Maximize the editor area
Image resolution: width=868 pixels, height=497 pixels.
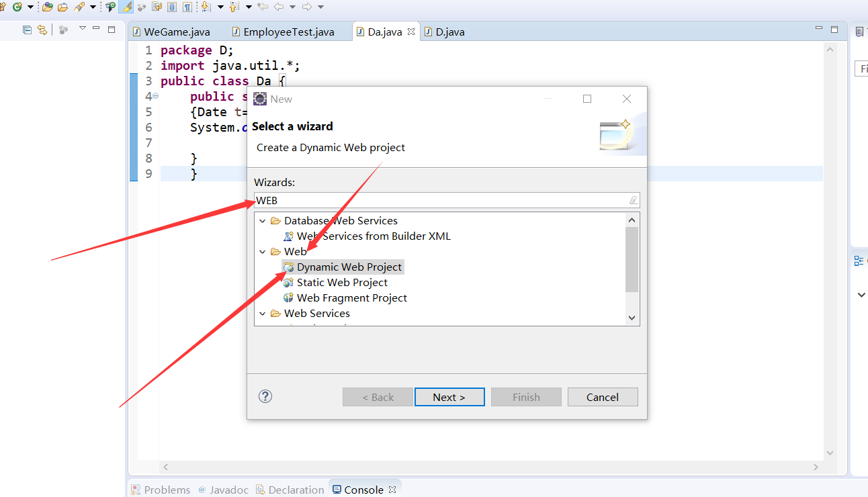[834, 30]
